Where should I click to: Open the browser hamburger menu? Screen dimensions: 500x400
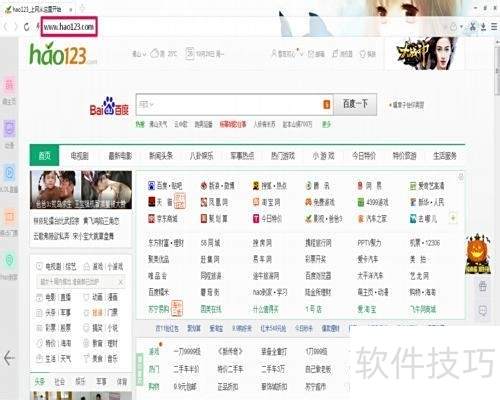pos(494,27)
